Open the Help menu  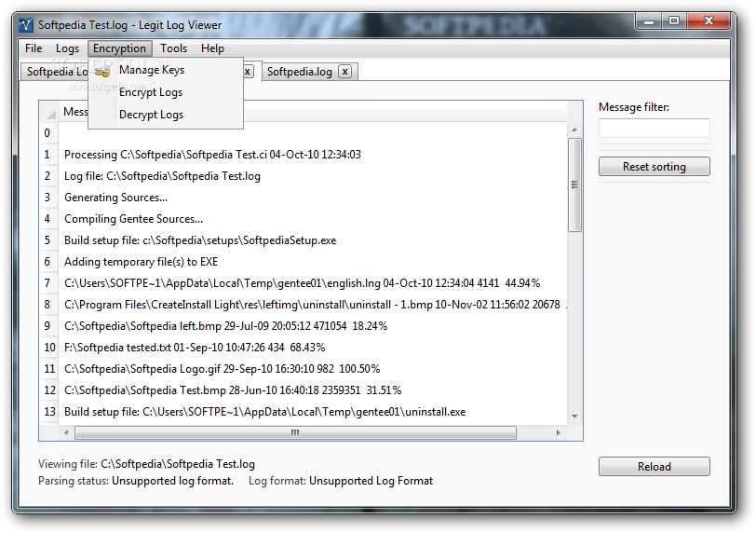[x=212, y=48]
